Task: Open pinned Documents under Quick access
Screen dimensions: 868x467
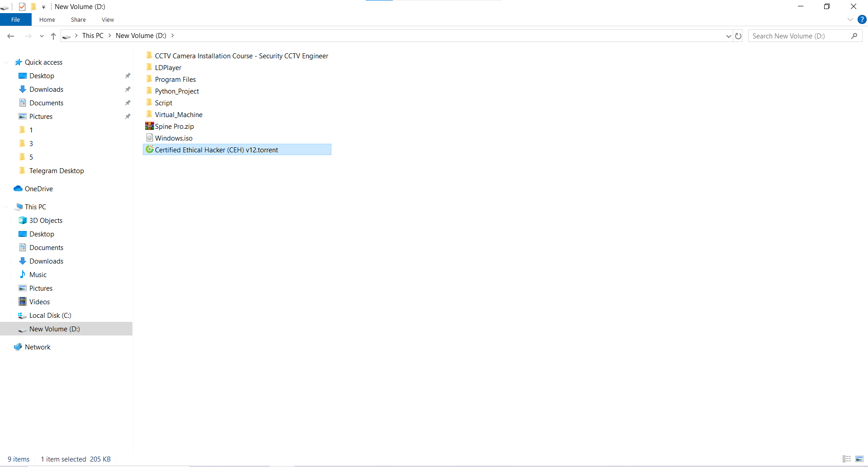Action: [x=46, y=103]
